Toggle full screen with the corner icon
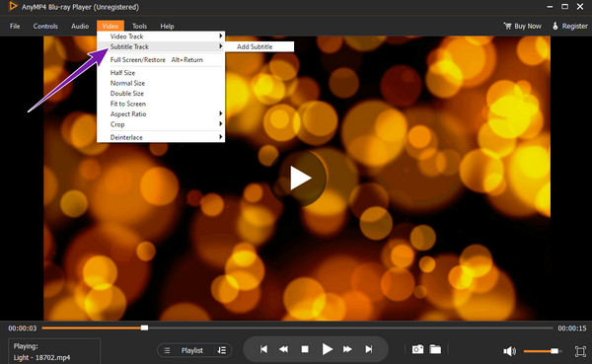The image size is (592, 364). pyautogui.click(x=580, y=351)
